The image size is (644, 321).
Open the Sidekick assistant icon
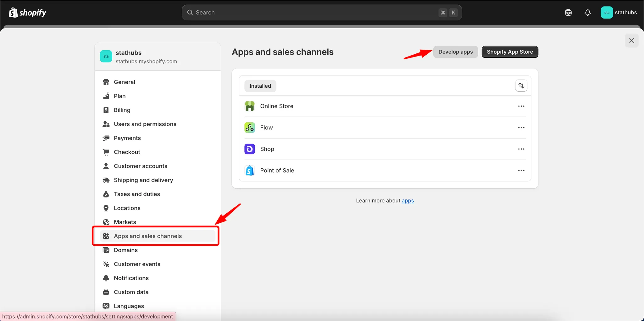coord(568,13)
